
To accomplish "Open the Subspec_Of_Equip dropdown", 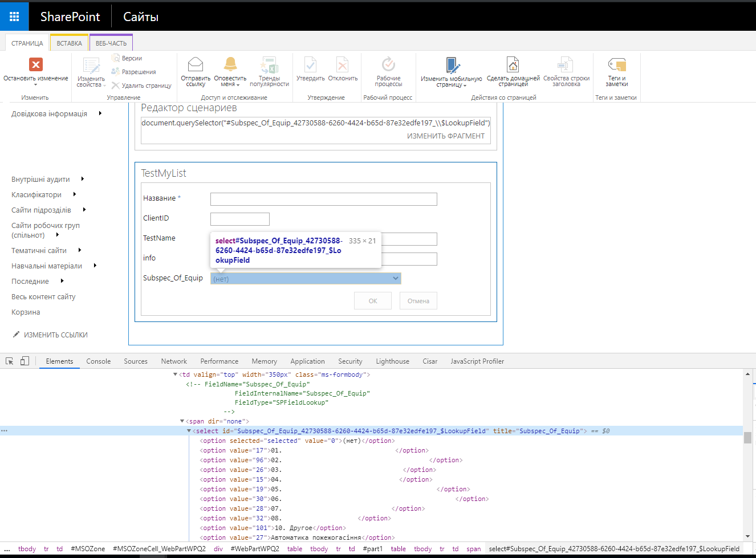I will [306, 278].
